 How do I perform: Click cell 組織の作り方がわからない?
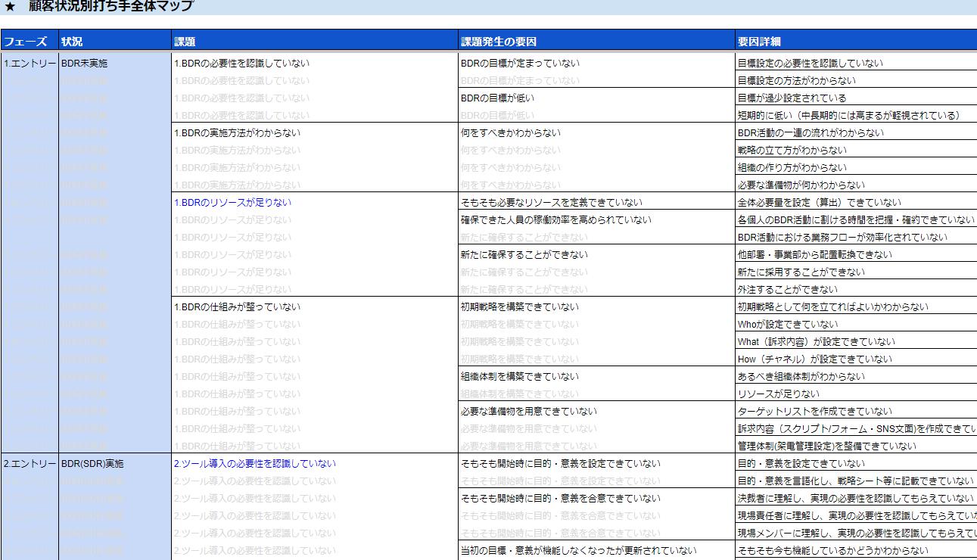tap(856, 168)
